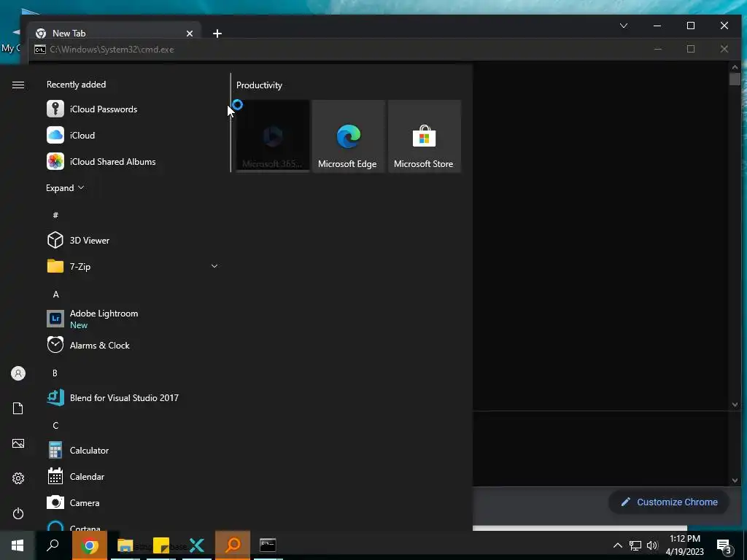
Task: Open taskbar search magnifier
Action: point(53,545)
